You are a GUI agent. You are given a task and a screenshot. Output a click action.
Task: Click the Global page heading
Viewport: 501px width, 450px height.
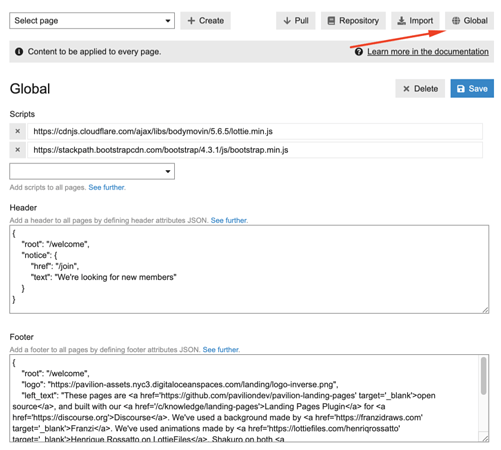(x=30, y=89)
